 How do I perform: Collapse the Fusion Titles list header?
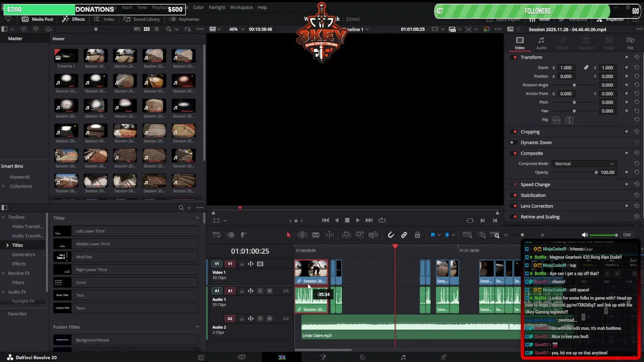[197, 327]
